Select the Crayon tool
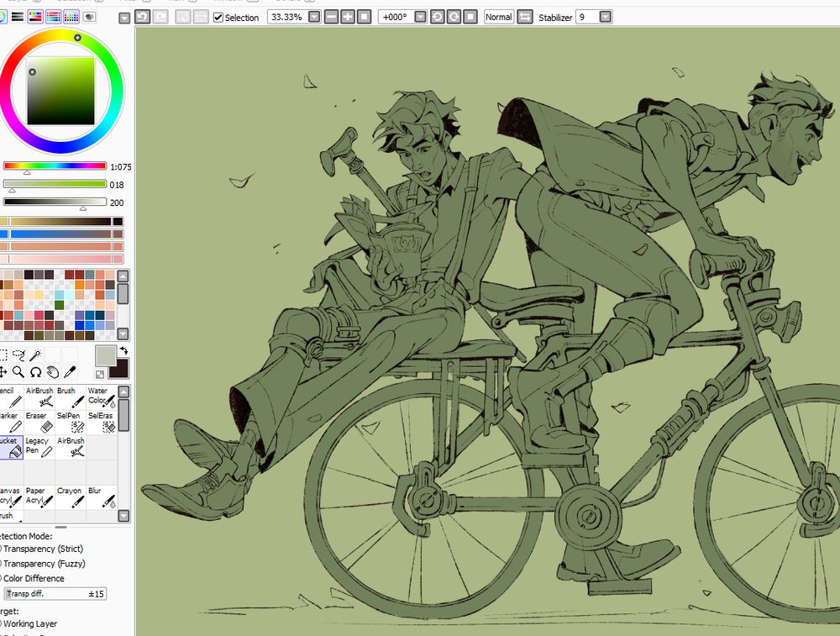Viewport: 840px width, 636px height. 71,497
